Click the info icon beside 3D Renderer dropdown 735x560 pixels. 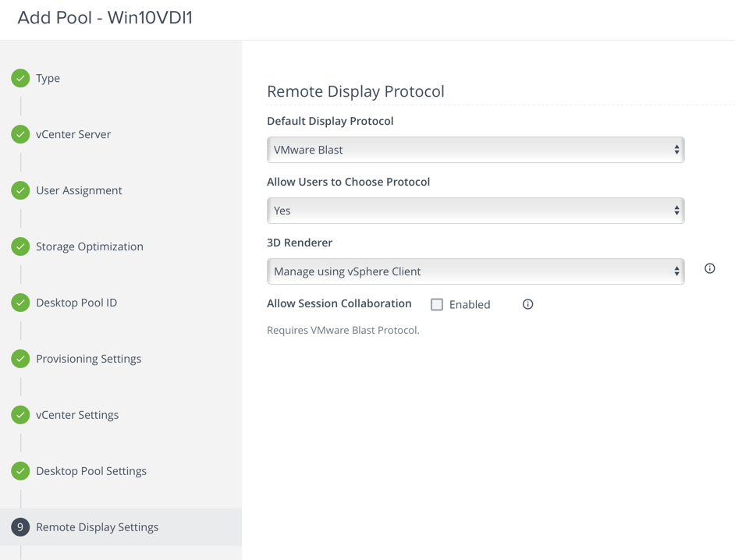(x=709, y=268)
